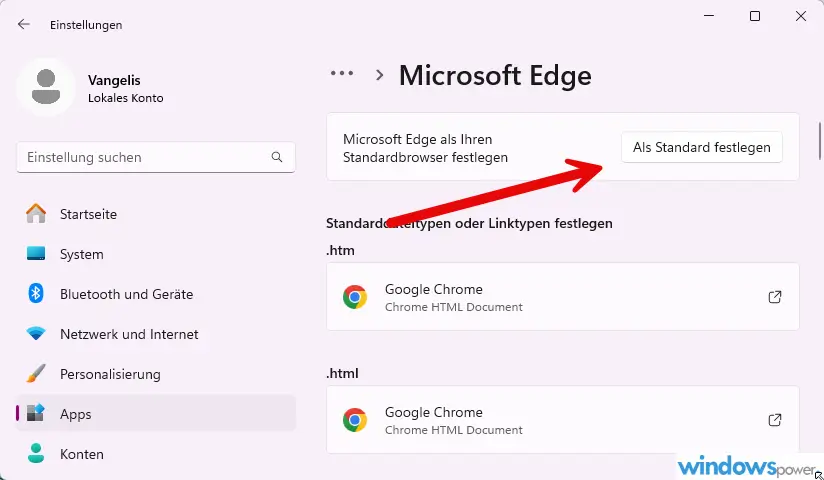Minimize the settings window
The height and width of the screenshot is (480, 824).
709,16
